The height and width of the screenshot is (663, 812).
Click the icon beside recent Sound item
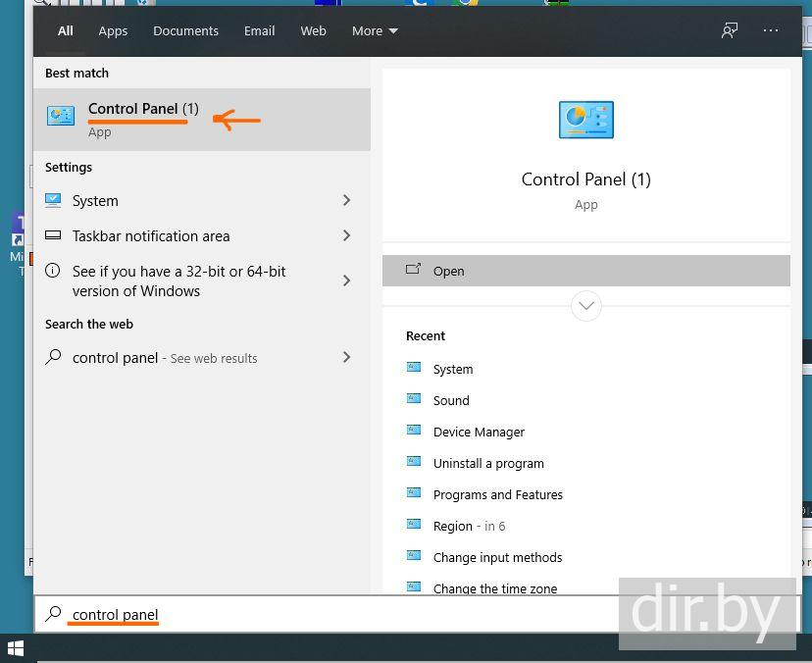tap(414, 398)
